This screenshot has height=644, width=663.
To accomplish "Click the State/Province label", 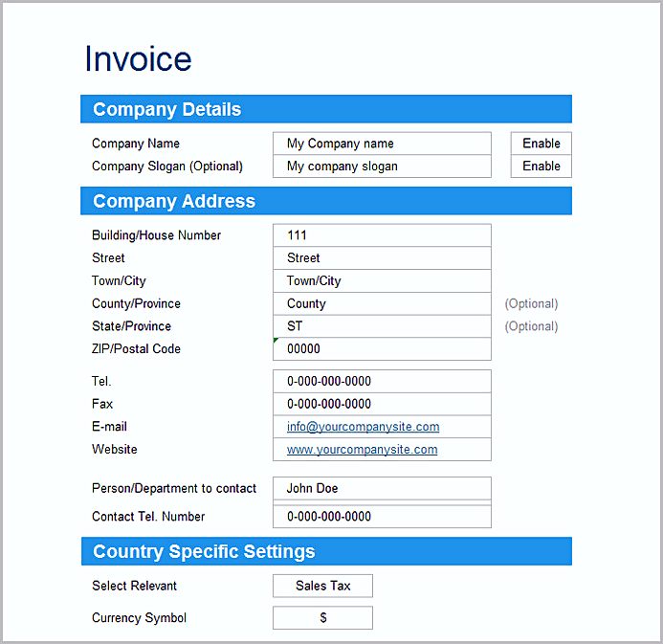I will [x=131, y=326].
